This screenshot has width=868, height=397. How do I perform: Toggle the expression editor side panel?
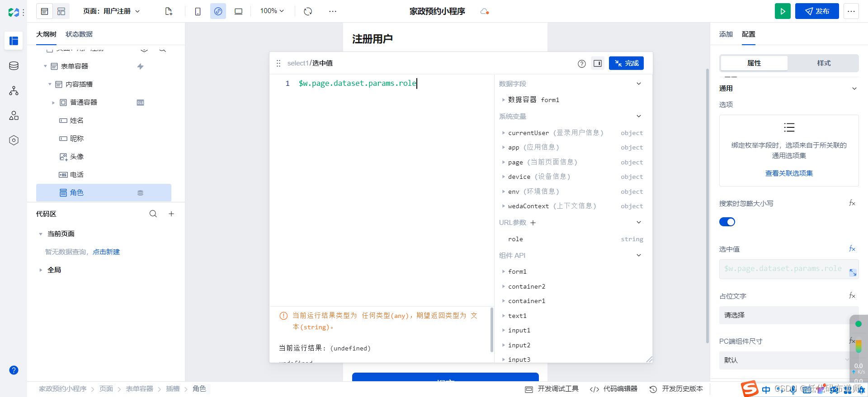point(598,63)
